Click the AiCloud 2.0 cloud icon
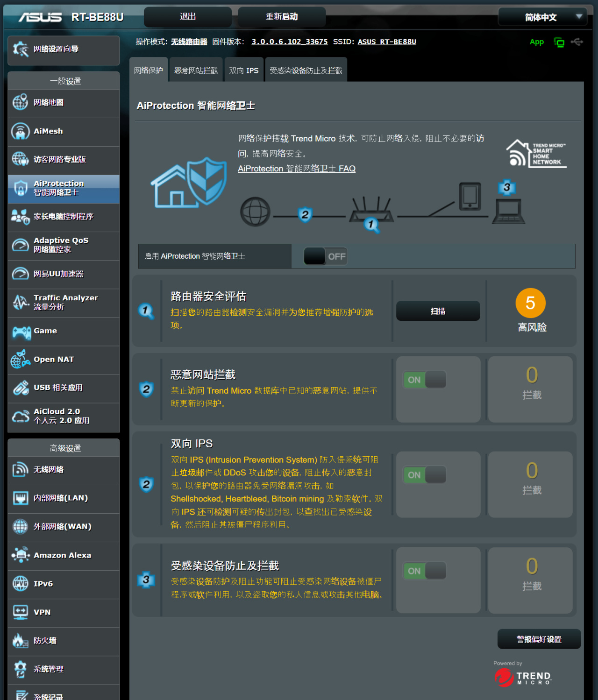 (x=20, y=416)
